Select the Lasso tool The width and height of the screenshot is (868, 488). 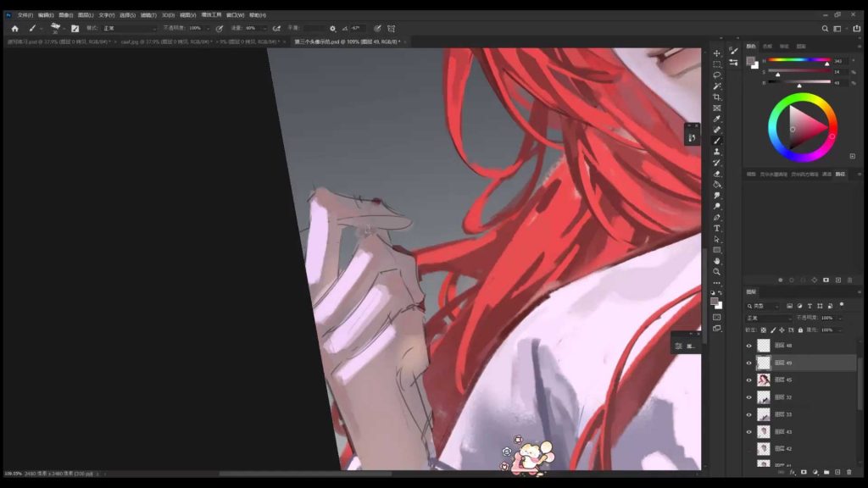pos(717,75)
